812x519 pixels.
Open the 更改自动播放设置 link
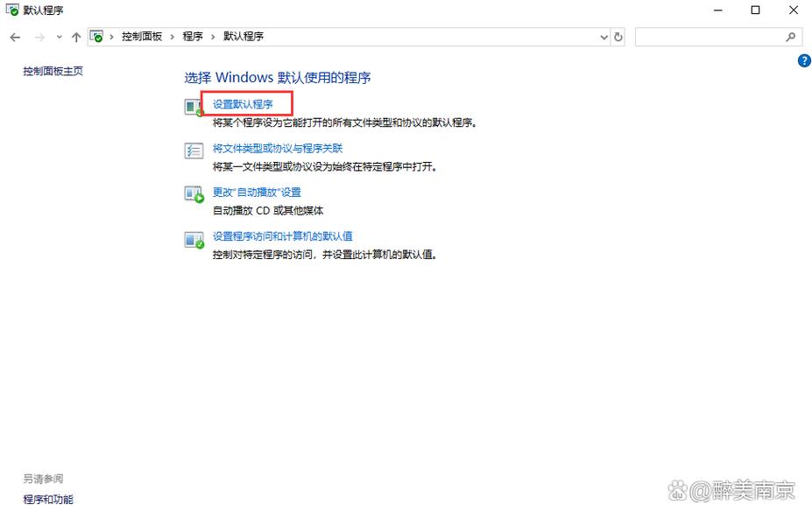pyautogui.click(x=256, y=192)
